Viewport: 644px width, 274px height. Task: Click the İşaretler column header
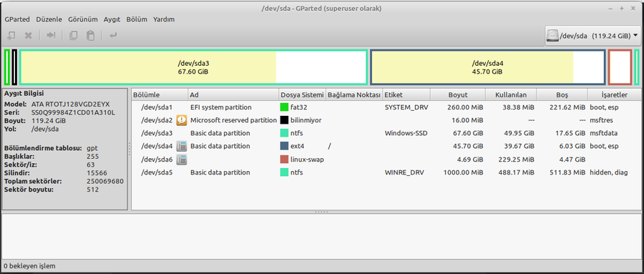pos(614,95)
